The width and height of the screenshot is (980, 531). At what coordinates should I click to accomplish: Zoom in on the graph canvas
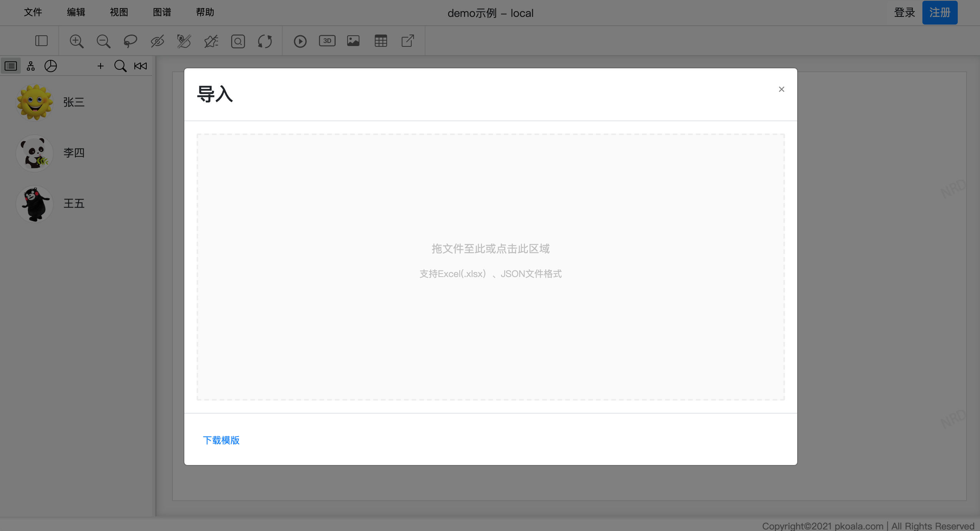pyautogui.click(x=76, y=41)
